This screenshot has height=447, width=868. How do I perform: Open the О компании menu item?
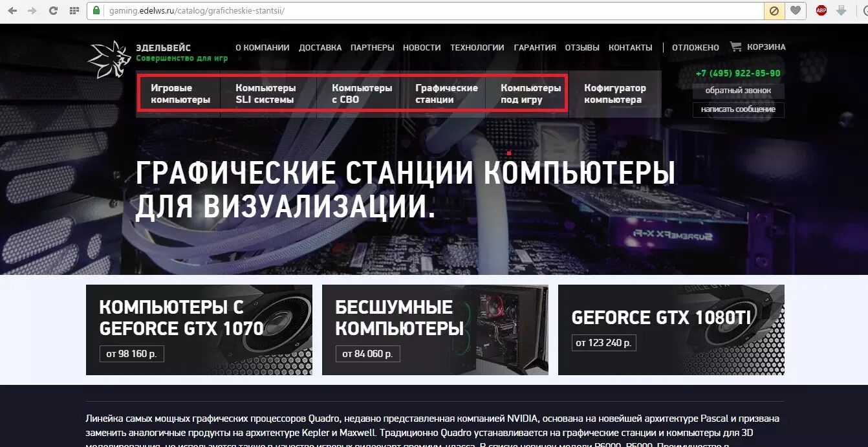tap(263, 47)
